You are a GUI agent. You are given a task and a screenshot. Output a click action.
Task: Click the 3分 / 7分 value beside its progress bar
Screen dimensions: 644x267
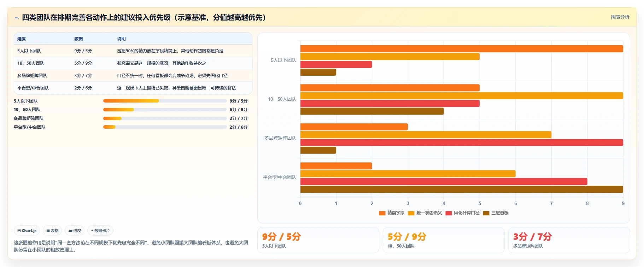239,118
